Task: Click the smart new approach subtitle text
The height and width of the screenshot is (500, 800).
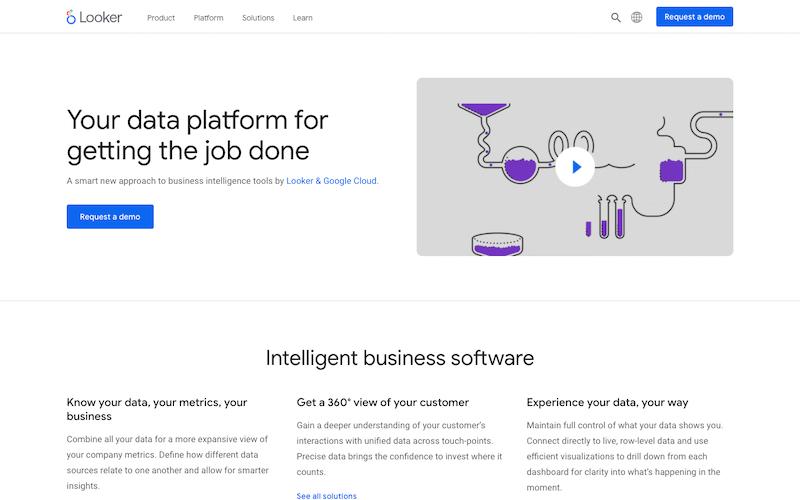Action: click(x=222, y=181)
